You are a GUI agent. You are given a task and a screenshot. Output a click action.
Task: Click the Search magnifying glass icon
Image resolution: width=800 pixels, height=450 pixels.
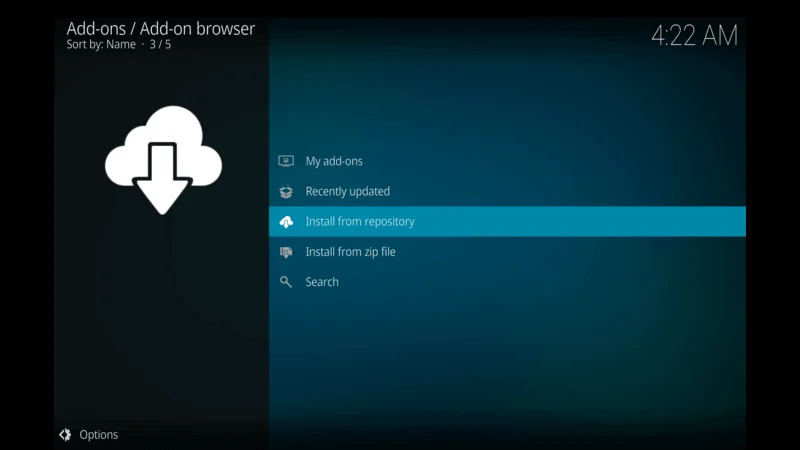click(x=286, y=282)
